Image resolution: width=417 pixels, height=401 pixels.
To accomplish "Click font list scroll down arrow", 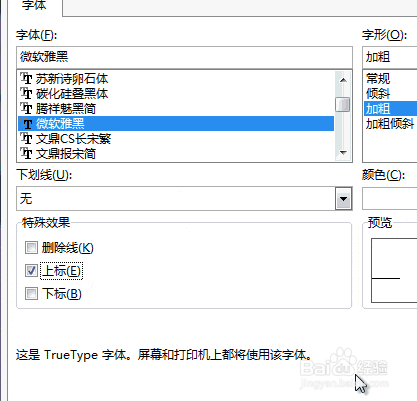I will [343, 153].
